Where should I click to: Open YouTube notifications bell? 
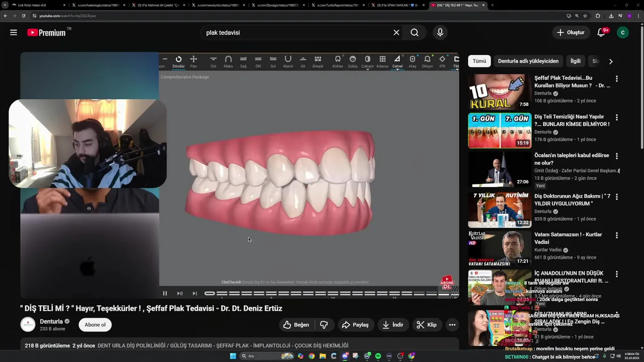tap(601, 33)
